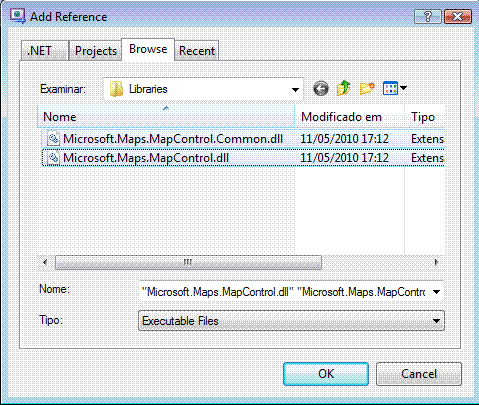Click the Microsoft.Maps.MapControl.Common.dll file icon
Screen dimensions: 479x405
53,139
